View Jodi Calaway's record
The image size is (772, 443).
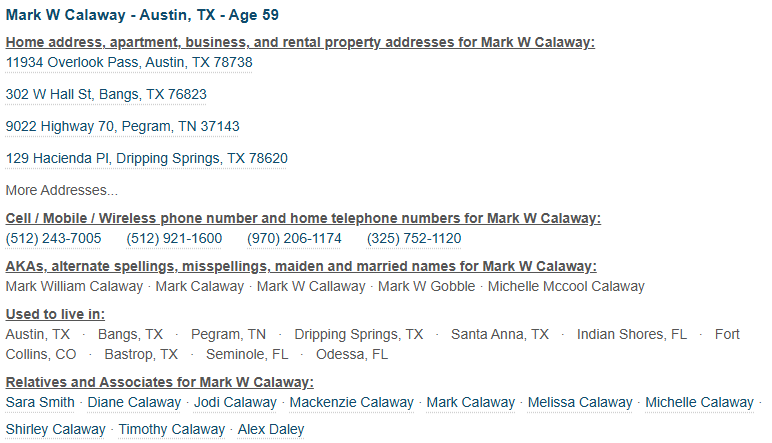click(235, 403)
